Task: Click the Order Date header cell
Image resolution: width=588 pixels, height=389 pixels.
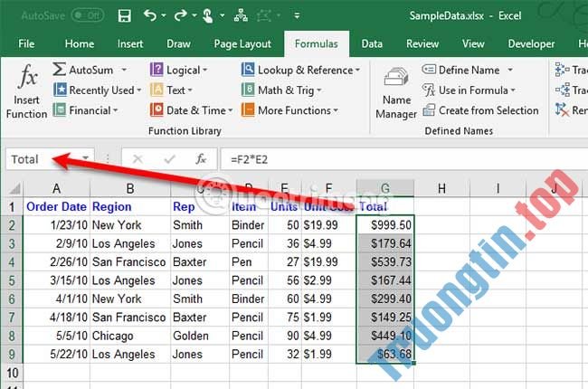Action: click(x=57, y=206)
